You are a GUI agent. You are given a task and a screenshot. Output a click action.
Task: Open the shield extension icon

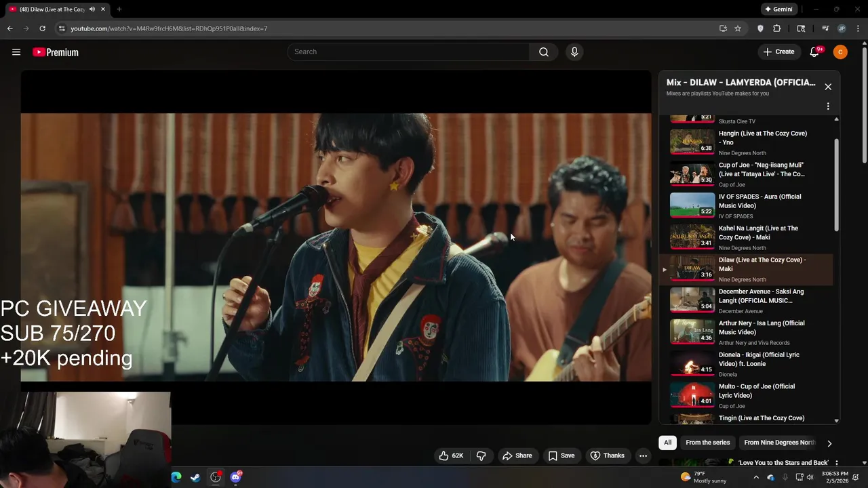[760, 28]
